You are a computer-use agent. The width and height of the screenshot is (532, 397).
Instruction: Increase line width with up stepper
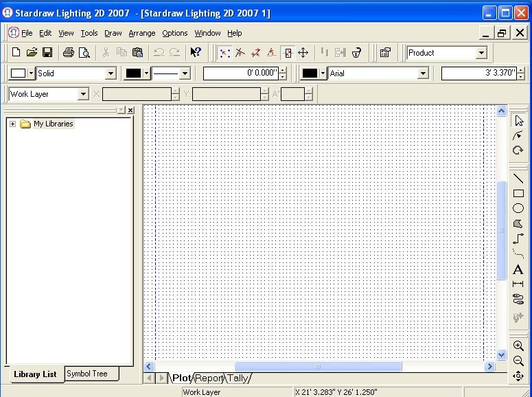click(283, 70)
